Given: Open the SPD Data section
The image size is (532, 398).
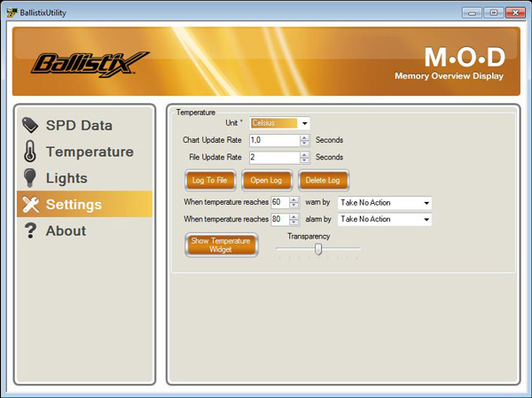Looking at the screenshot, I should [x=84, y=125].
